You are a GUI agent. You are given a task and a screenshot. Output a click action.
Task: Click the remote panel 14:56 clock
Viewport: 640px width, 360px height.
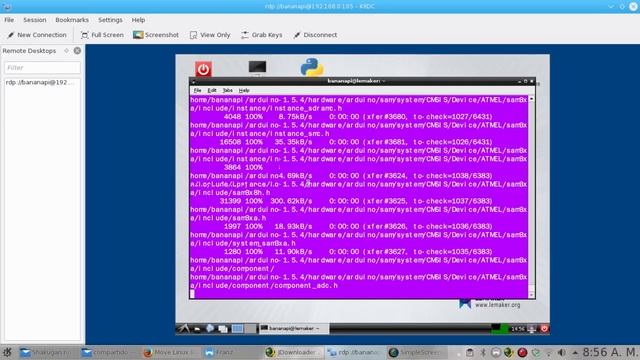click(518, 329)
